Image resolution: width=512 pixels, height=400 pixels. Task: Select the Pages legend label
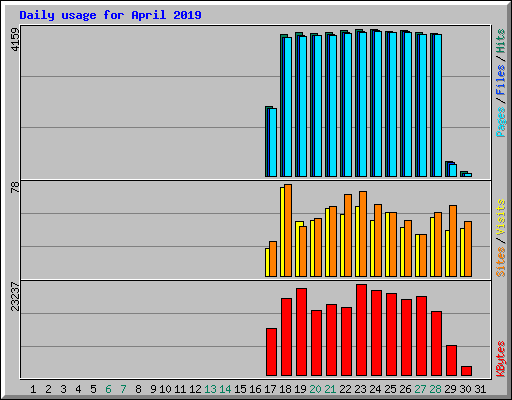pos(501,122)
